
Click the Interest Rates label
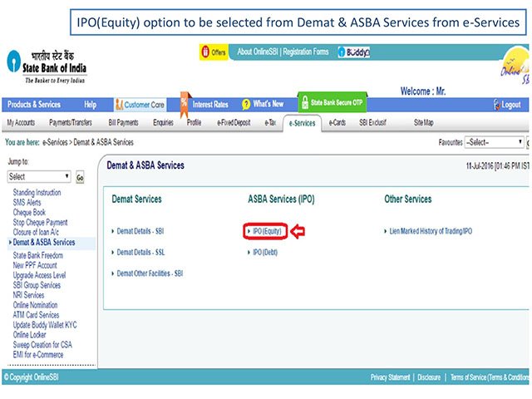[x=210, y=105]
